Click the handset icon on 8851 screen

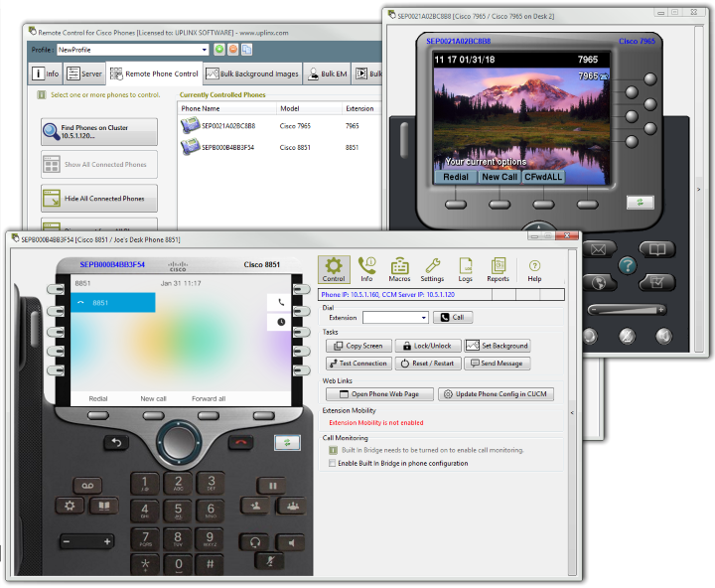point(281,302)
